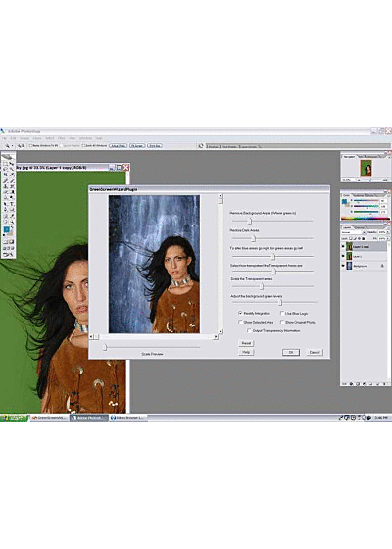
Task: Click Cancel in GreenScreenWizard dialog
Action: (315, 352)
